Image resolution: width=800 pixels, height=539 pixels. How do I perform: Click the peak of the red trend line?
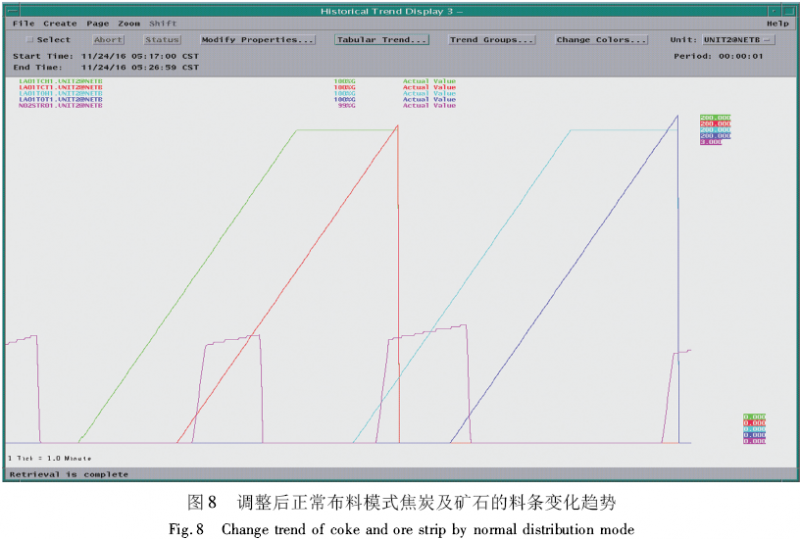click(x=397, y=125)
